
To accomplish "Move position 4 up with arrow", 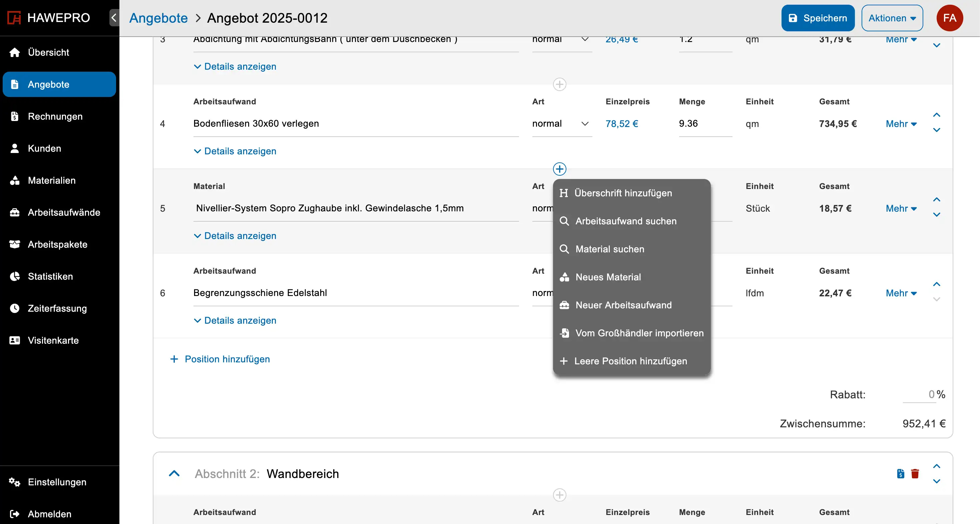I will click(937, 115).
